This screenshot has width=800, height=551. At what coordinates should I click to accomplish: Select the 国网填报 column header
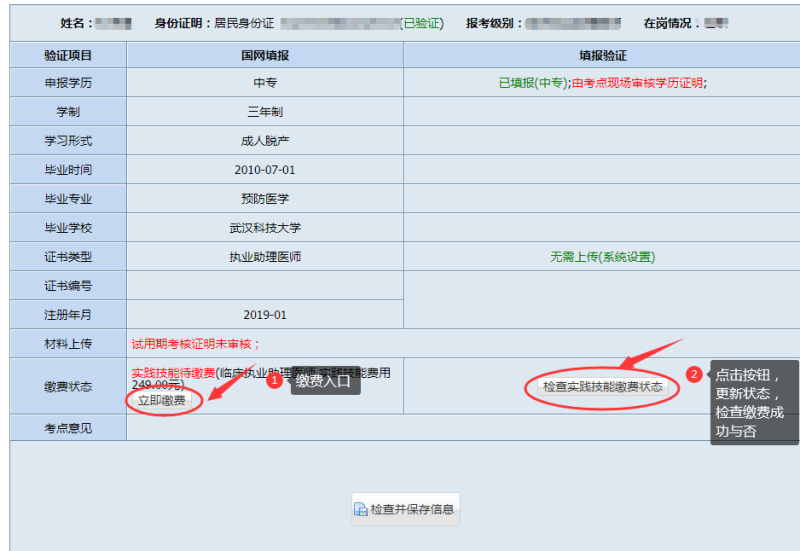tap(265, 55)
